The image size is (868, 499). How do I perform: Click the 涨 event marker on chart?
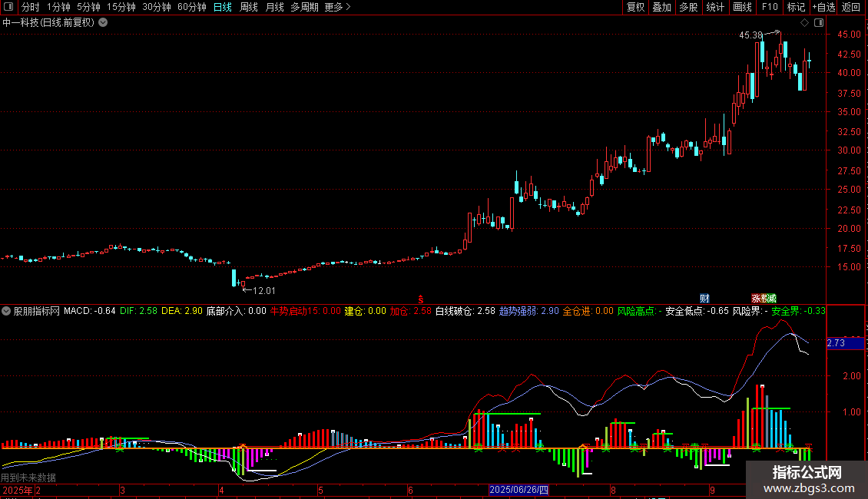(755, 299)
